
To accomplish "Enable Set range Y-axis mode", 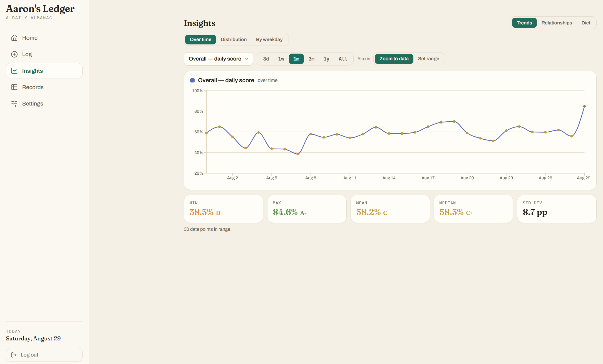I will point(428,59).
